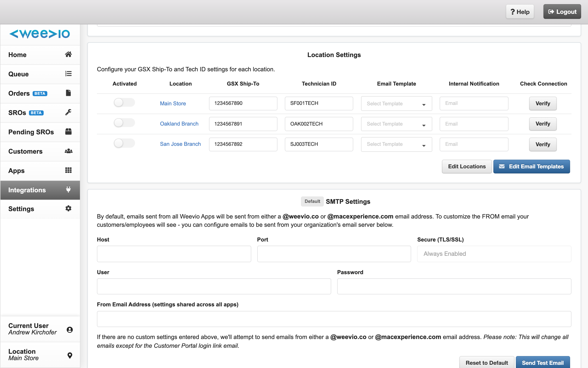
Task: Click the BETA badge next to SROs
Action: [36, 113]
